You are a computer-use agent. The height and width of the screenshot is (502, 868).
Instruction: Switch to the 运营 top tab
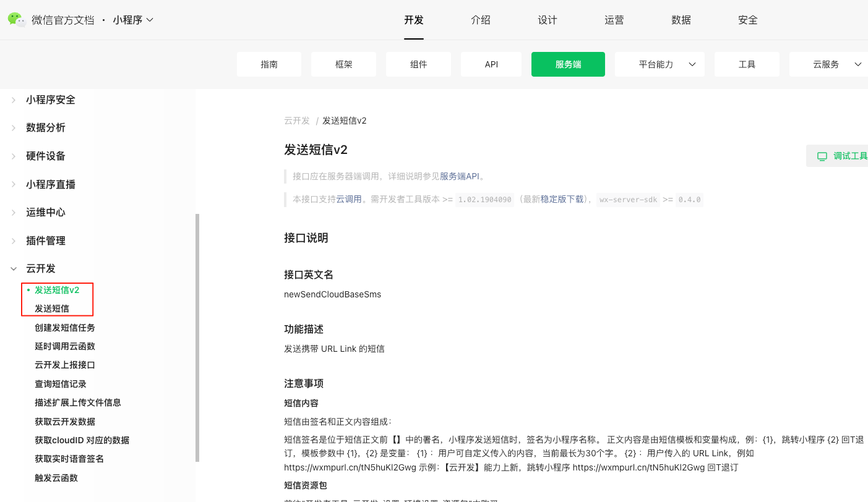[x=614, y=20]
